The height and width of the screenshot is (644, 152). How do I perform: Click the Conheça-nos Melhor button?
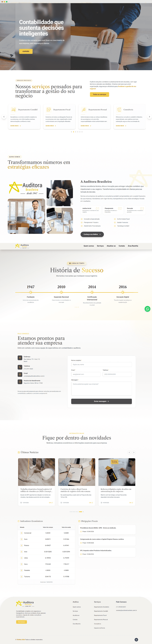pos(92,234)
